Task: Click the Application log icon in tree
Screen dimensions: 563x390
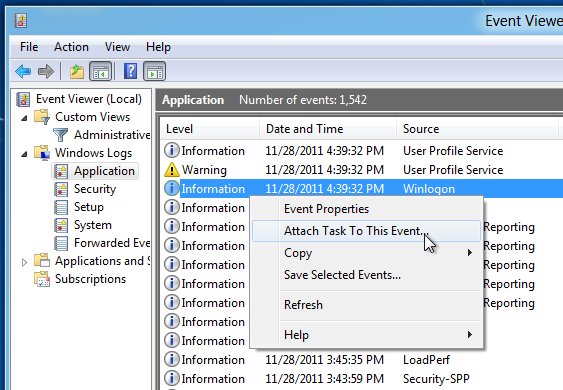Action: pos(61,171)
